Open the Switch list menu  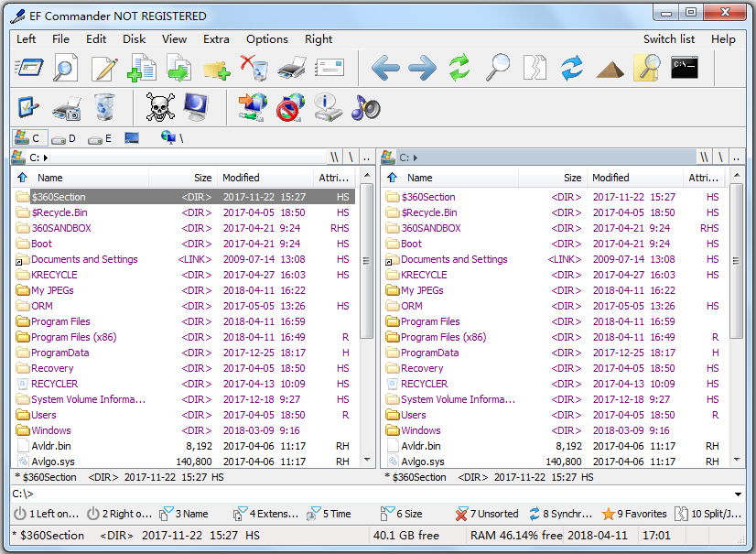click(x=669, y=39)
